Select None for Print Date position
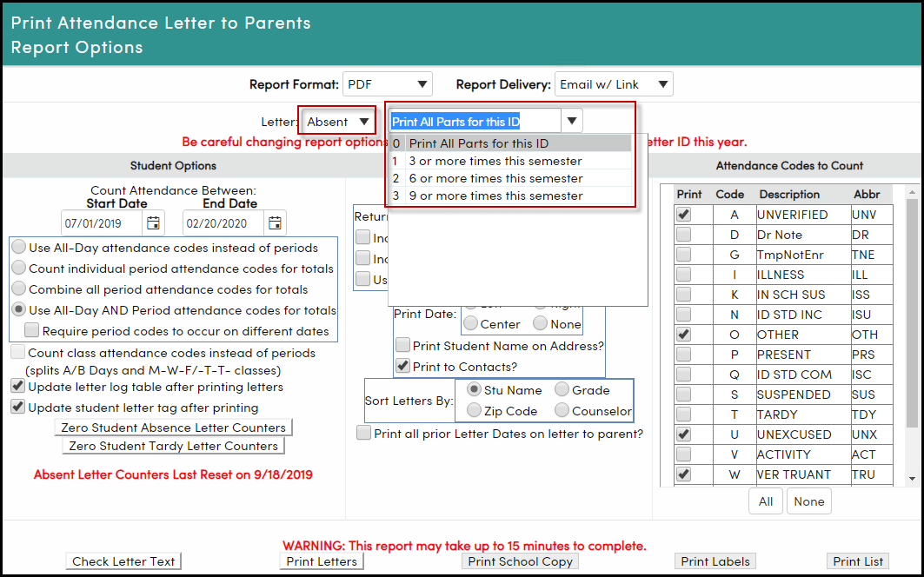 coord(540,323)
